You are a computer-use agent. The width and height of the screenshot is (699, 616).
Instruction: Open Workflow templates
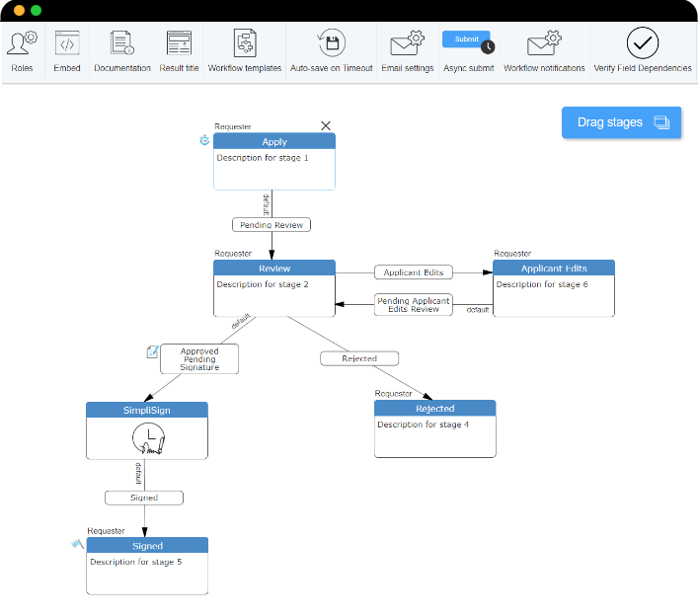[x=245, y=44]
